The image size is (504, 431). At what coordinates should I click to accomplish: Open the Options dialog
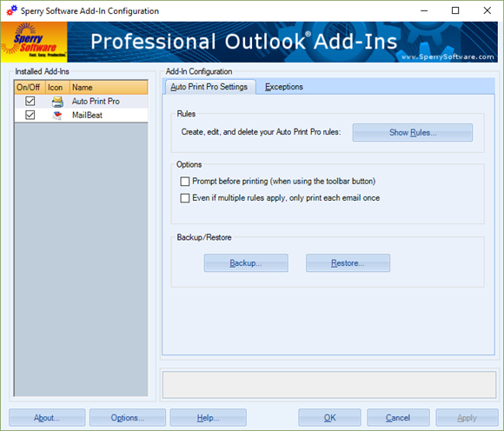click(128, 417)
